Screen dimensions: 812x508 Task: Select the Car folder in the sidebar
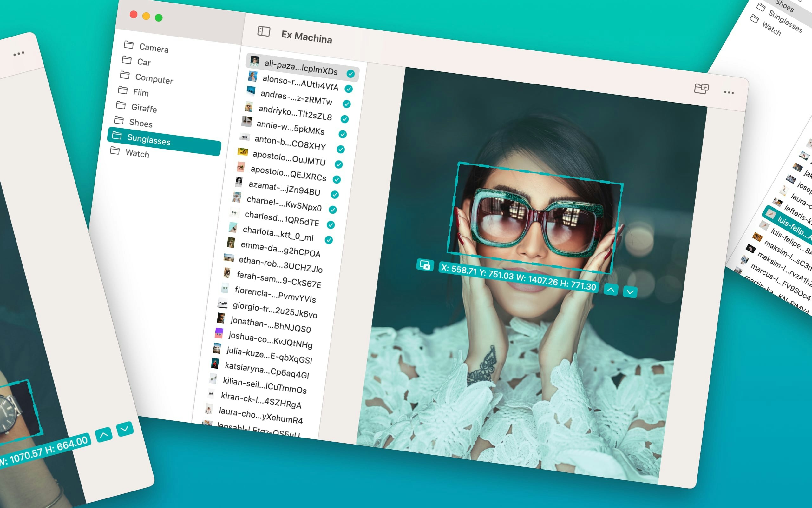136,61
